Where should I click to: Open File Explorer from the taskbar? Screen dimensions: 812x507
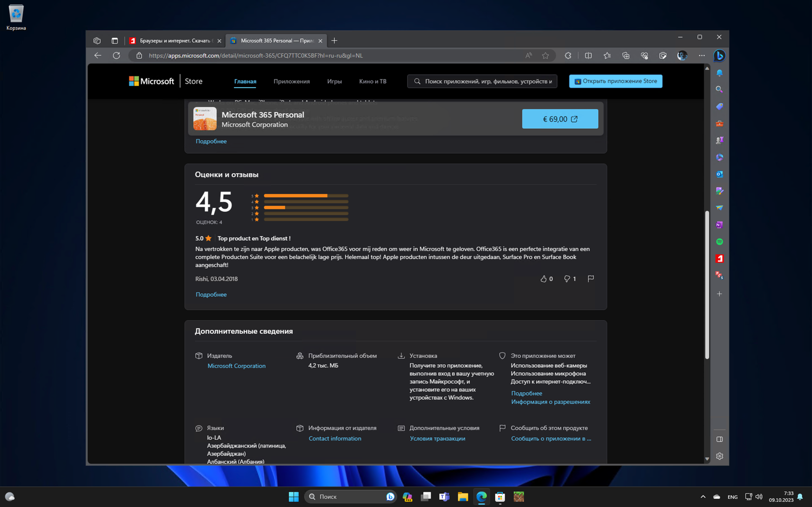pos(463,497)
